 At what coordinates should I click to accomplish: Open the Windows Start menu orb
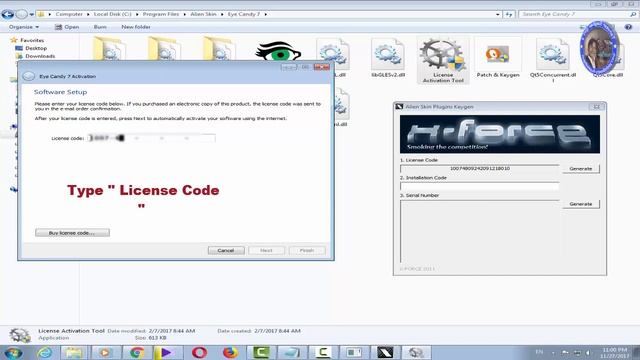coord(13,352)
